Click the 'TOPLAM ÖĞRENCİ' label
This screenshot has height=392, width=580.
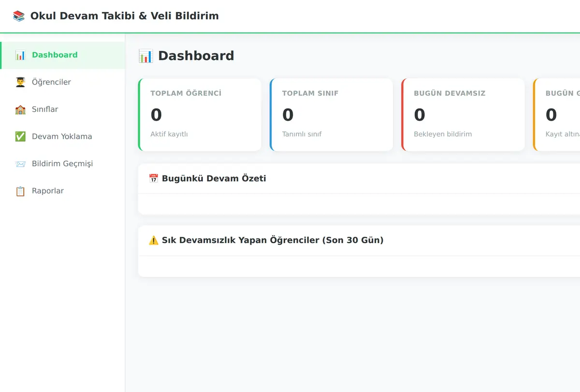[186, 93]
